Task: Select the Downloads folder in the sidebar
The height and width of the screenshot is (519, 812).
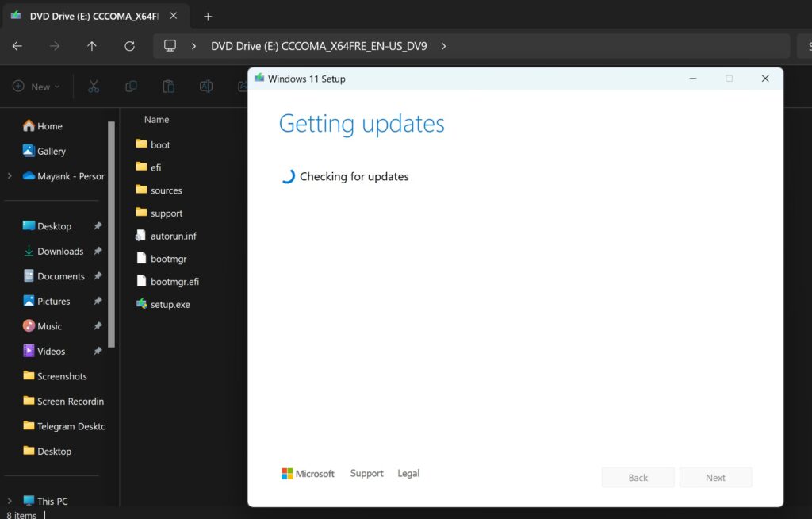Action: [x=61, y=251]
